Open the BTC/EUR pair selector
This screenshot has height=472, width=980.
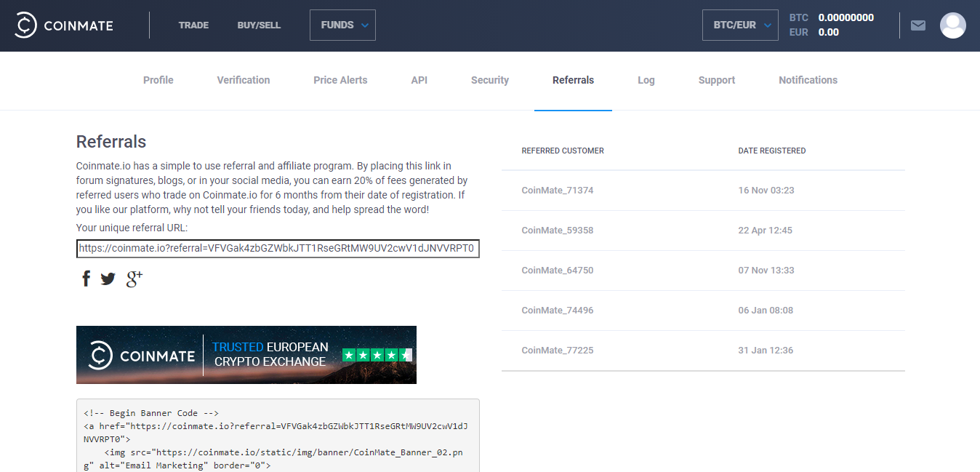click(740, 25)
